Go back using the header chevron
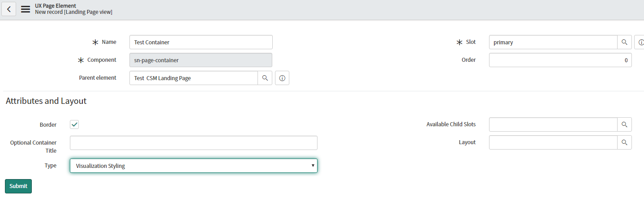 tap(9, 9)
